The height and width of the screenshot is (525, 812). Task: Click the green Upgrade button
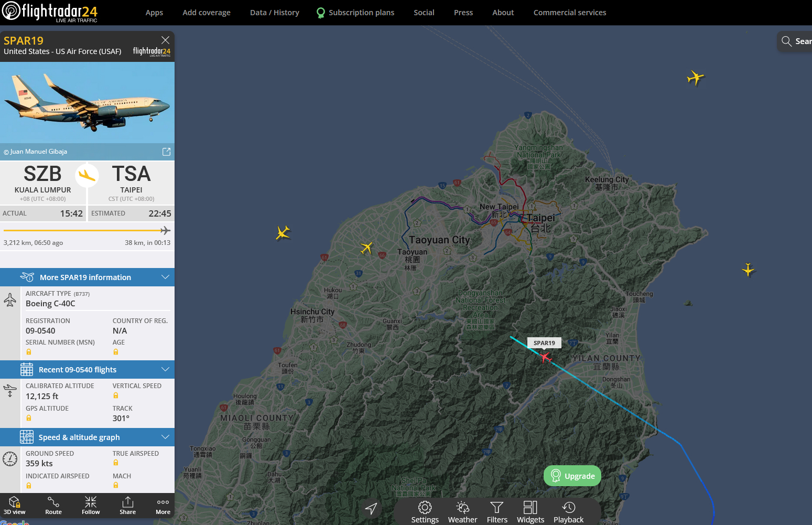tap(572, 476)
